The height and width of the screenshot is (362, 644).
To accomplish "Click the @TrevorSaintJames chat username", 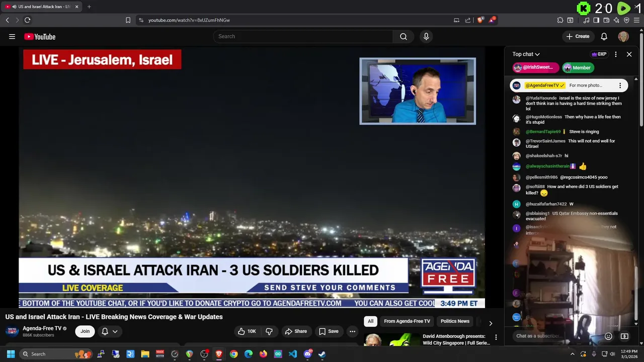I will pos(545,141).
